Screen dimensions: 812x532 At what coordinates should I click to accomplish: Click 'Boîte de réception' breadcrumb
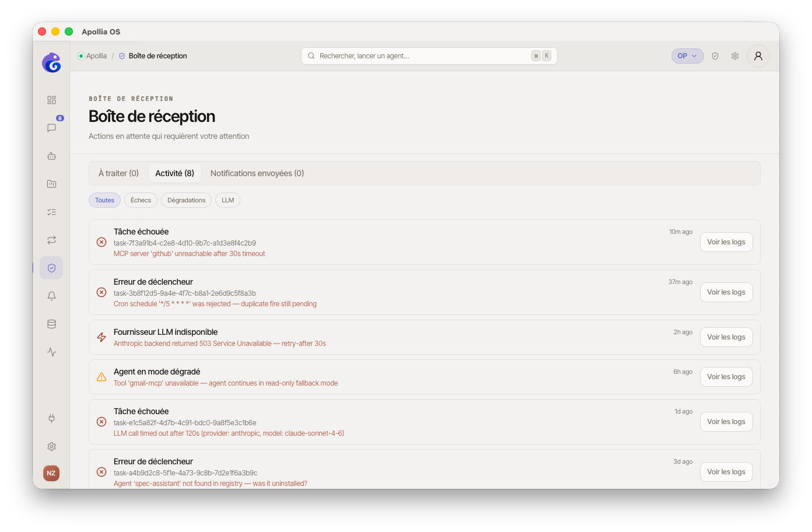tap(157, 56)
